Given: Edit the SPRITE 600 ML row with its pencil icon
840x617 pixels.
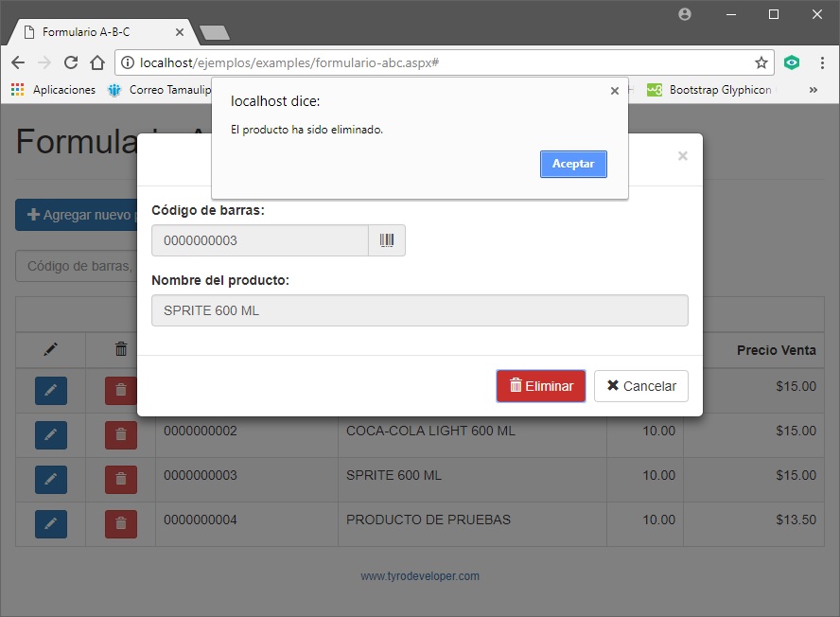Looking at the screenshot, I should tap(50, 480).
